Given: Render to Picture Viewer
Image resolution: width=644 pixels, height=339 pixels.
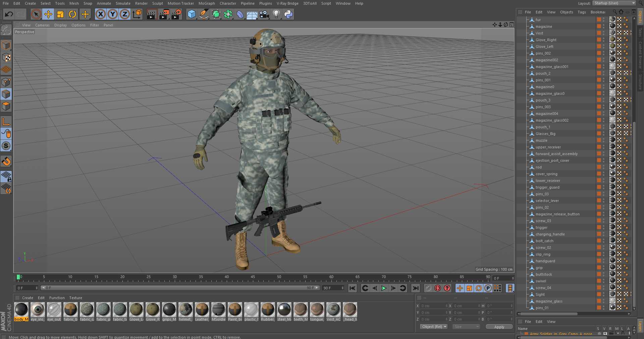Looking at the screenshot, I should coord(164,14).
